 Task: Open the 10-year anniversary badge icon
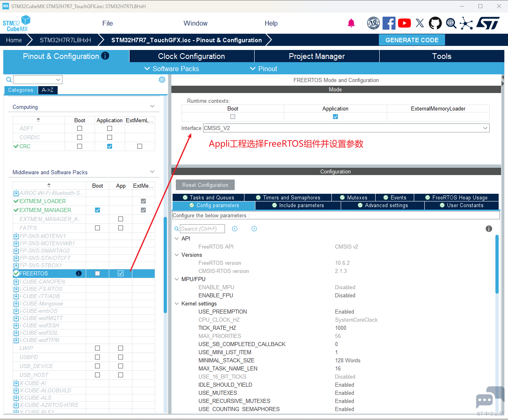point(373,23)
